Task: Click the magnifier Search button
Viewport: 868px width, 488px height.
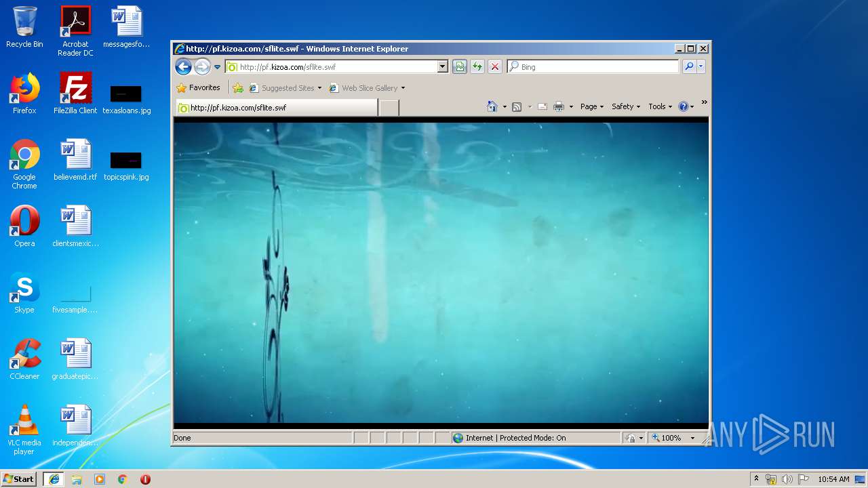Action: click(x=689, y=66)
